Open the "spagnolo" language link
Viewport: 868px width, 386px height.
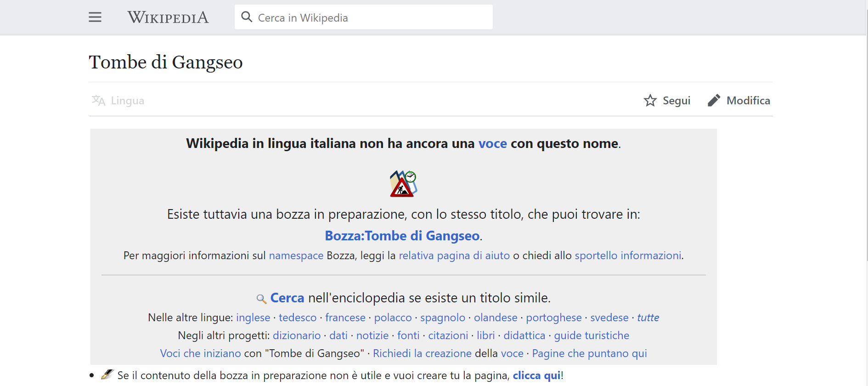tap(443, 318)
